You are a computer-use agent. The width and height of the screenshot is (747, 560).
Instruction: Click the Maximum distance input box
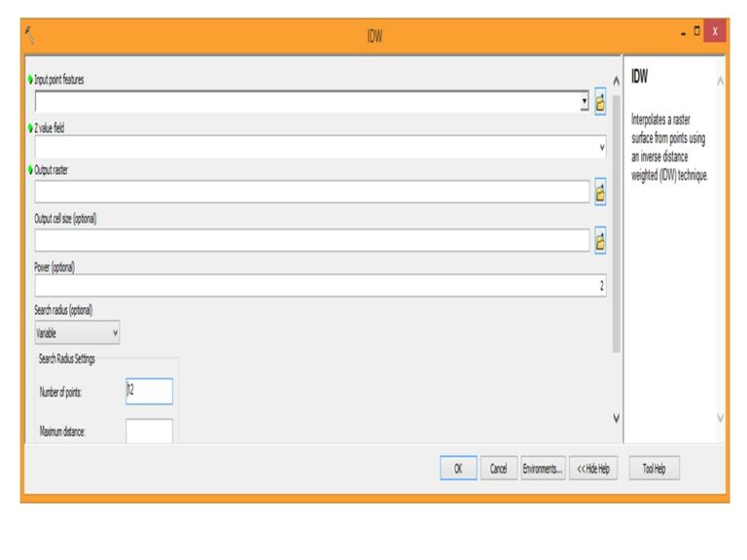click(x=150, y=431)
